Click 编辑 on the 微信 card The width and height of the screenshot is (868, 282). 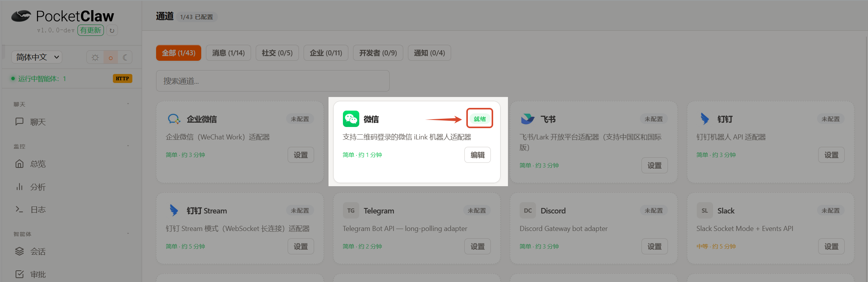[478, 155]
